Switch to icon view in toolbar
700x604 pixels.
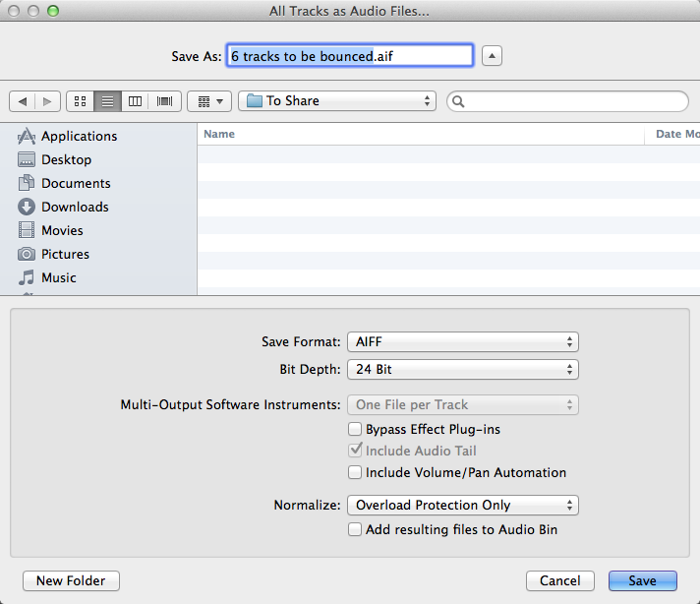click(81, 101)
